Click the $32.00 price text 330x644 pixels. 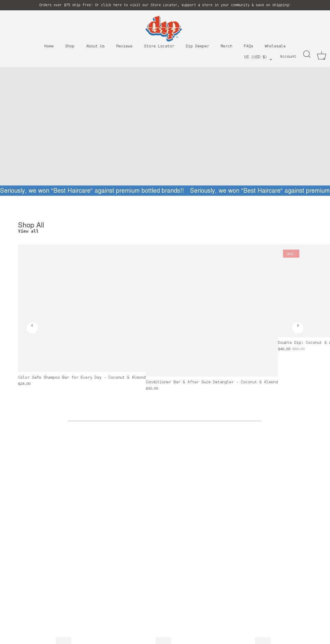[x=152, y=388]
